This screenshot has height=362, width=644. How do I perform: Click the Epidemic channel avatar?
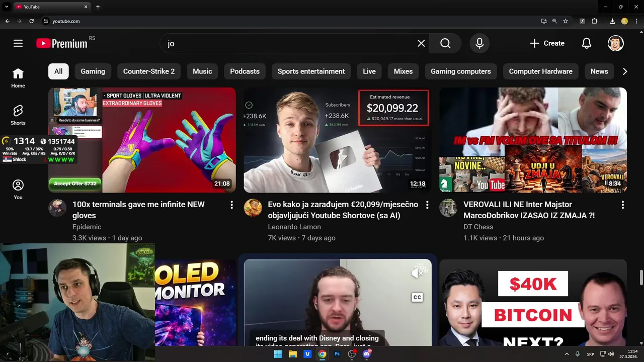point(57,208)
